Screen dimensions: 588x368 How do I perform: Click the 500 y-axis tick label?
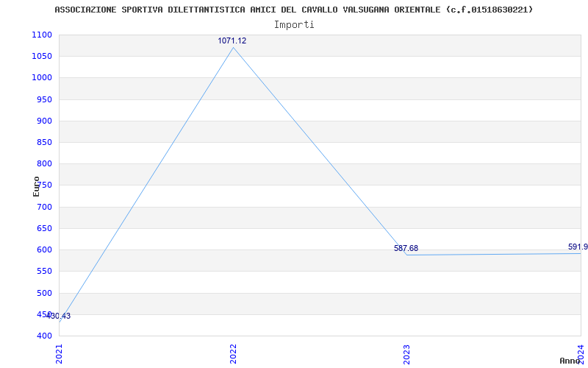pyautogui.click(x=44, y=293)
